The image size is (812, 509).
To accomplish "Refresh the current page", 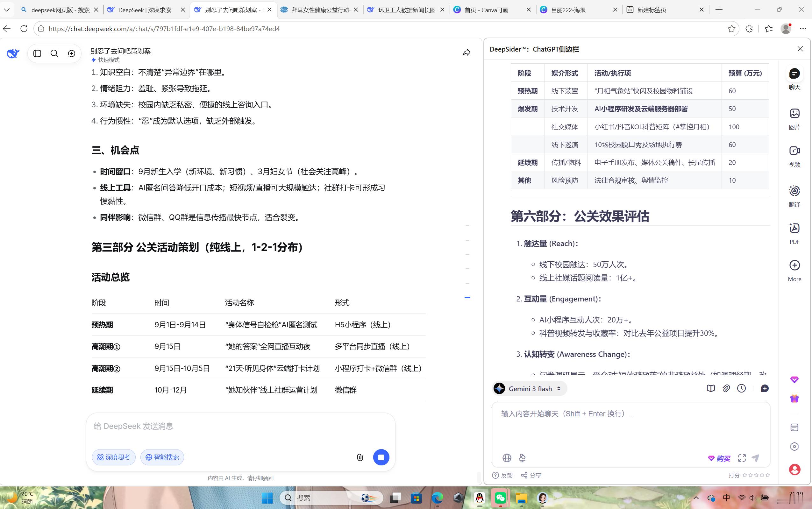I will pos(24,29).
